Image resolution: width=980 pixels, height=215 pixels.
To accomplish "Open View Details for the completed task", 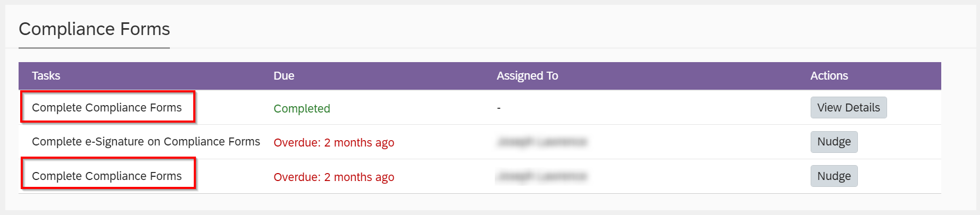I will (848, 108).
